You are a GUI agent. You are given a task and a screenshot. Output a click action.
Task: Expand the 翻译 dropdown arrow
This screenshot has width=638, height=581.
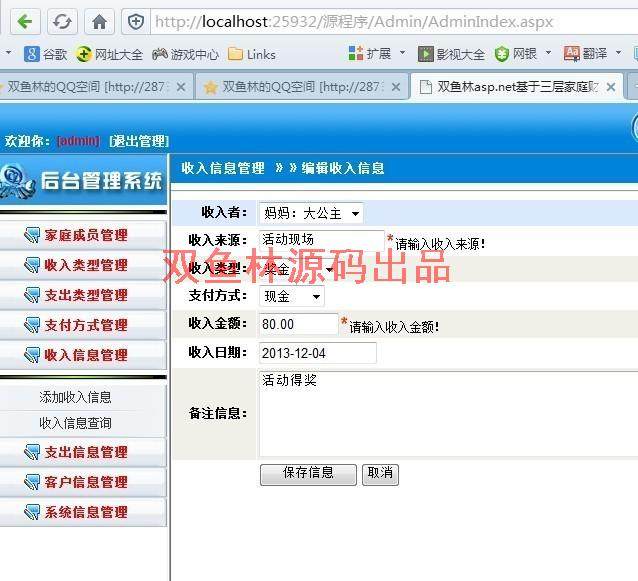pos(618,53)
